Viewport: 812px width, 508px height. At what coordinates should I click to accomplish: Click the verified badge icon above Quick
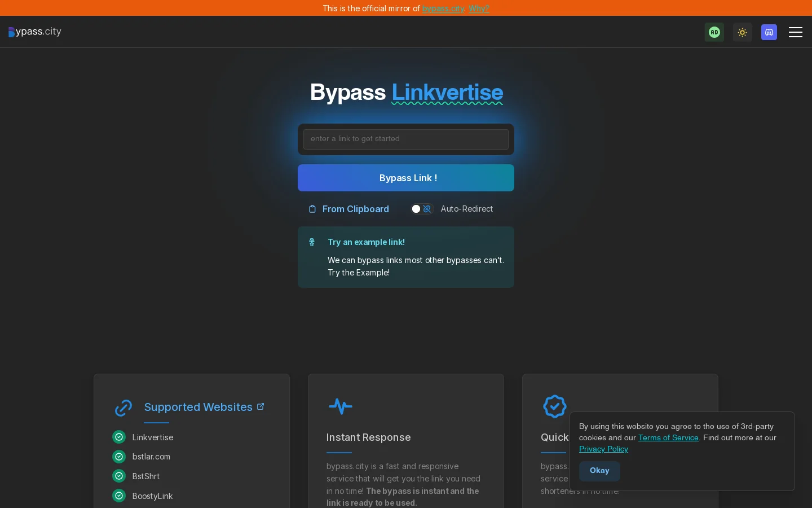click(555, 406)
